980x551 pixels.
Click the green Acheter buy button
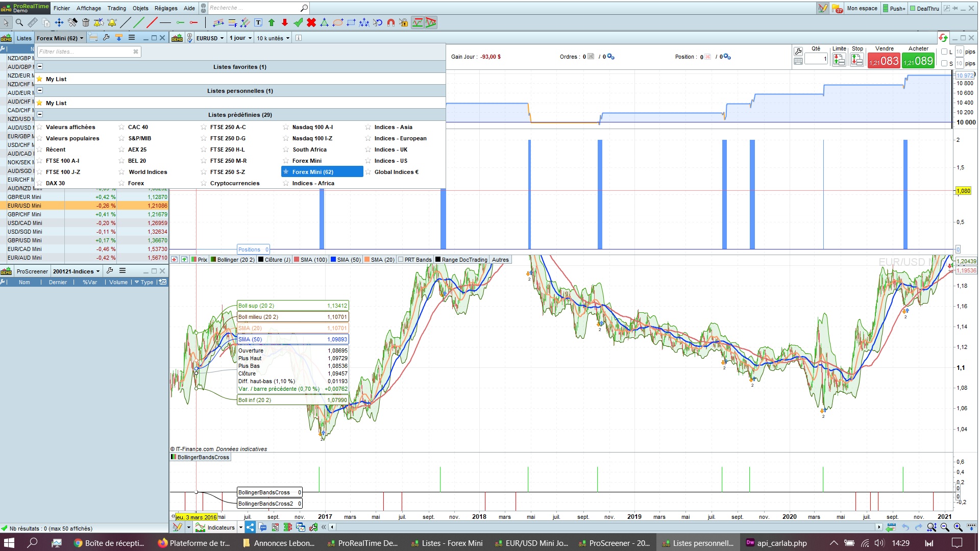point(918,61)
